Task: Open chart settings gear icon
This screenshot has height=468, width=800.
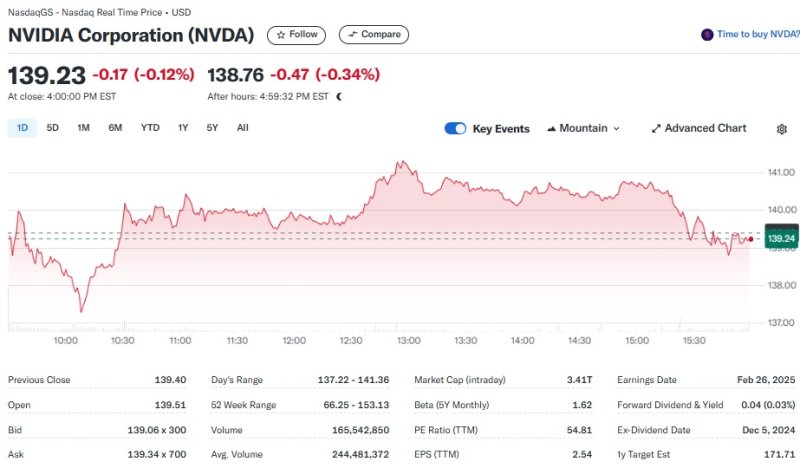Action: 781,129
